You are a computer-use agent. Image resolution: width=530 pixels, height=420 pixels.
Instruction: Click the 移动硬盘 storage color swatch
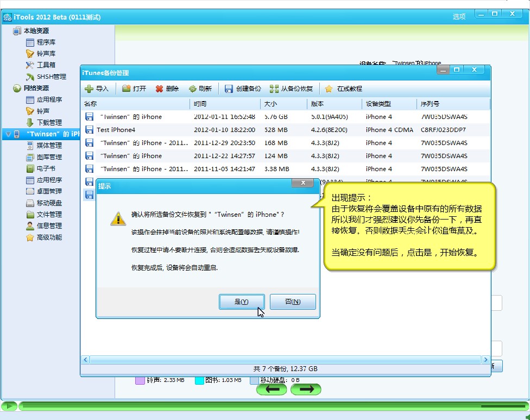(x=254, y=380)
